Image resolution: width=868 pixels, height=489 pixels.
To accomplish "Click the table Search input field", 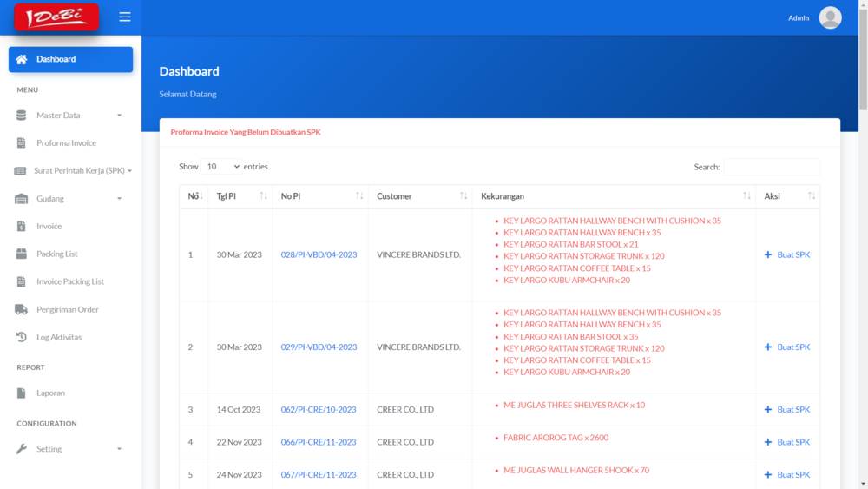I will 772,167.
